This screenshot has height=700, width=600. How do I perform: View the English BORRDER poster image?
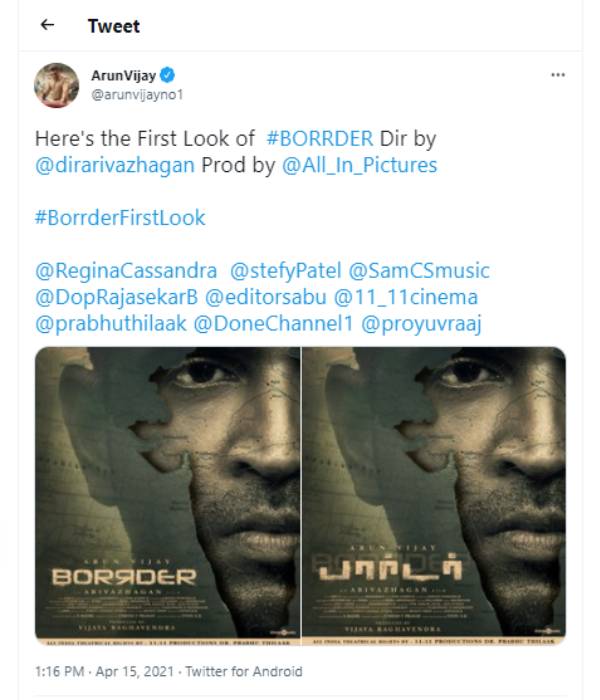point(167,496)
